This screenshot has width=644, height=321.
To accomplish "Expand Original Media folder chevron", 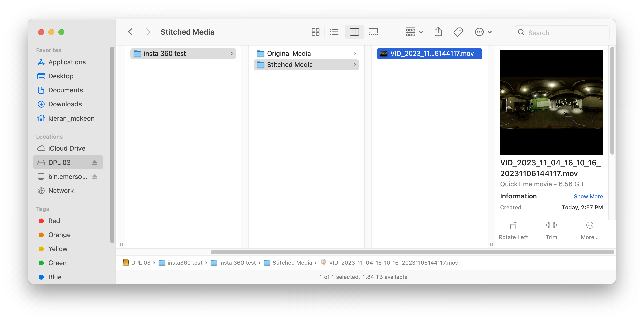I will pyautogui.click(x=355, y=54).
